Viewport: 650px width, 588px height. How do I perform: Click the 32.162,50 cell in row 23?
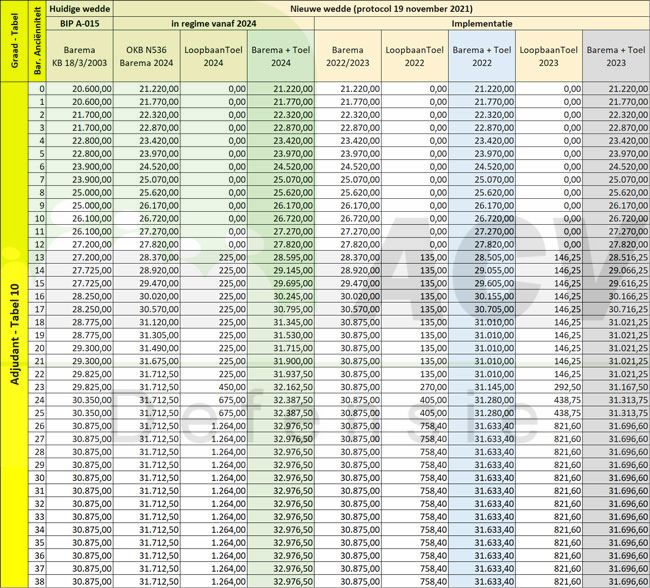click(x=281, y=387)
